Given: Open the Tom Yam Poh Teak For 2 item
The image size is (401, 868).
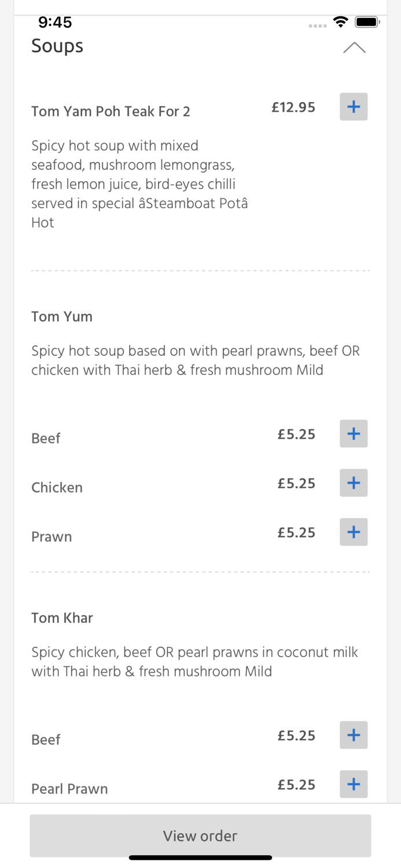Looking at the screenshot, I should [x=111, y=111].
